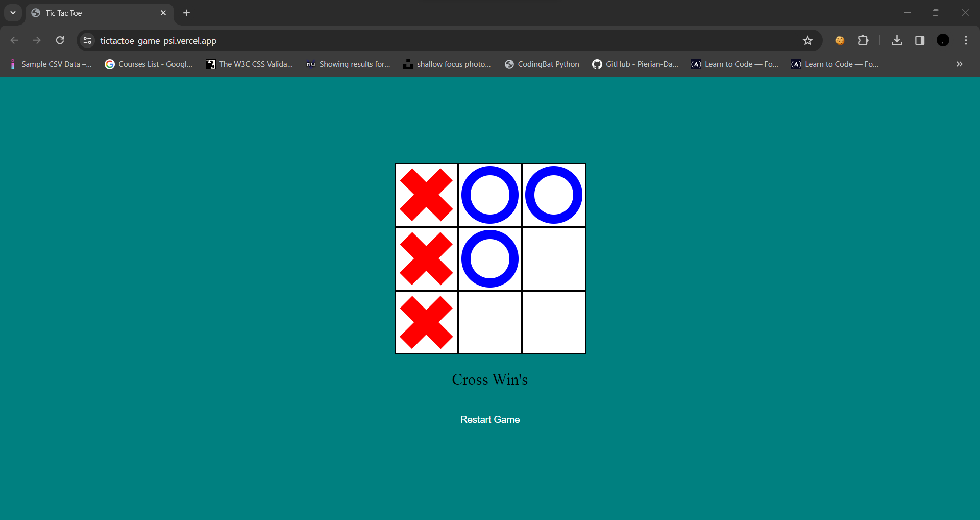Reload the Tic Tac Toe page

(60, 40)
